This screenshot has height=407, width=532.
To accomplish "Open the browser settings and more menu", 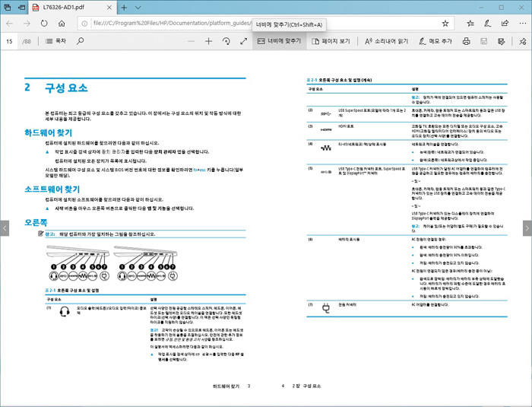I will tap(523, 24).
